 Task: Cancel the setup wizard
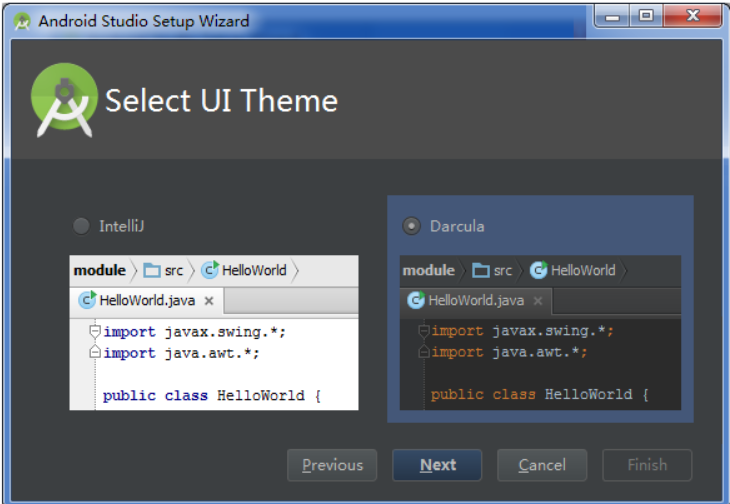542,465
